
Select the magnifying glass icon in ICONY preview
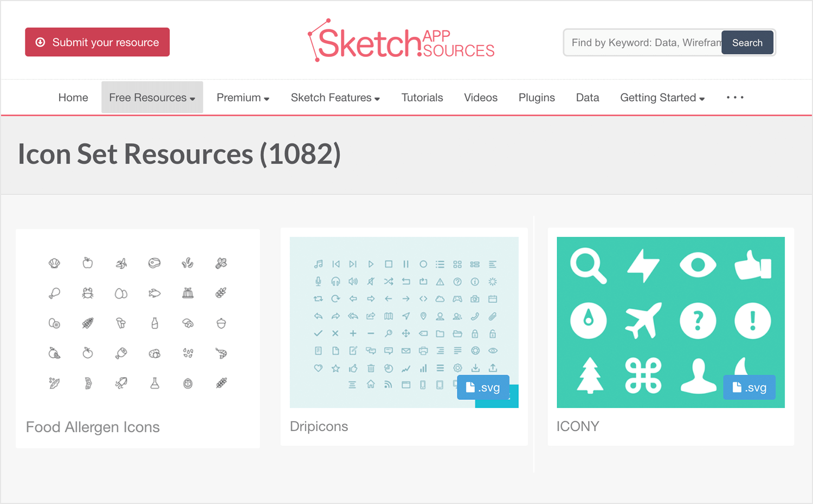pyautogui.click(x=588, y=266)
